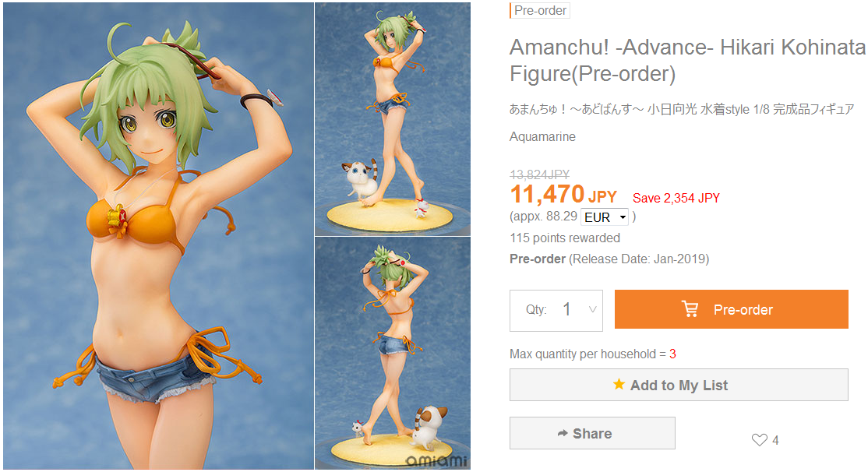Viewport: 868px width, 472px height.
Task: Open the bottom-right back view figure image
Action: click(x=393, y=354)
